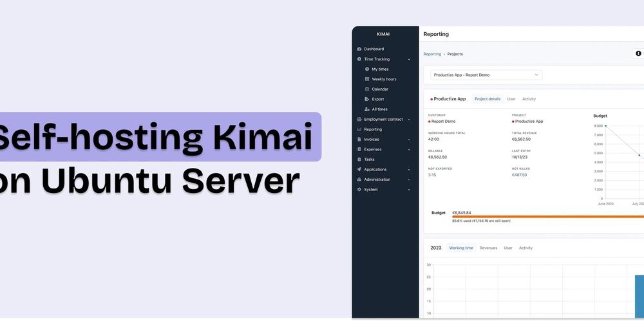Select the Invoices icon
This screenshot has width=644, height=321.
point(359,140)
